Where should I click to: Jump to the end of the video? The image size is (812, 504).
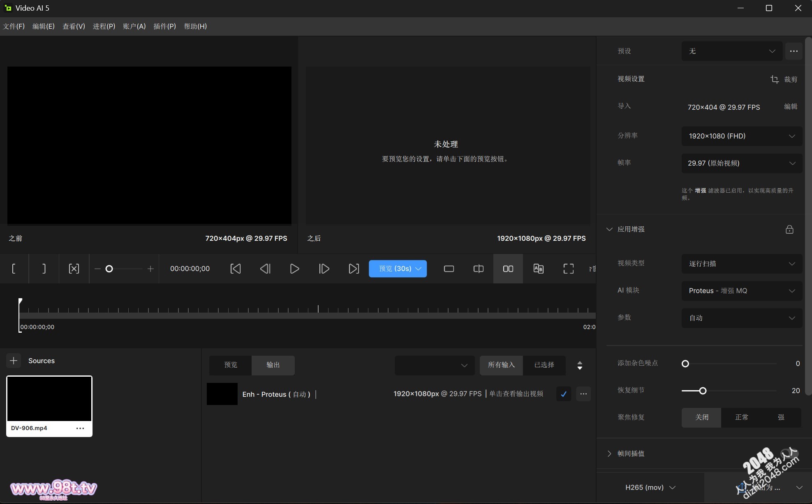click(x=354, y=269)
